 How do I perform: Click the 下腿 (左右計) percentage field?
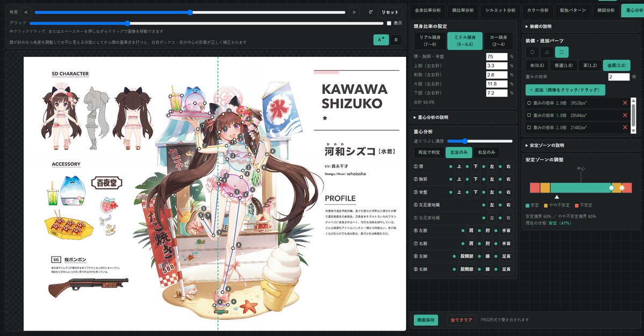(497, 93)
